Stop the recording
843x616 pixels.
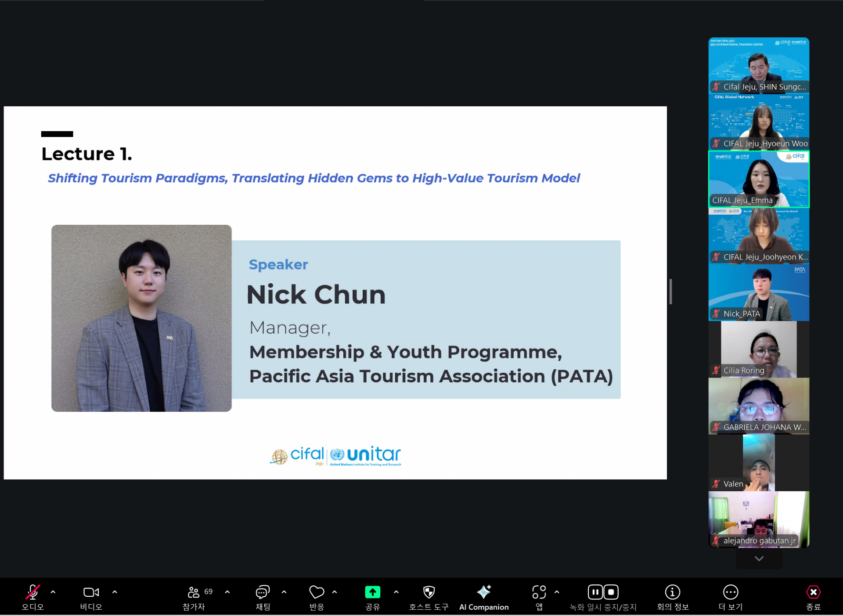[611, 592]
